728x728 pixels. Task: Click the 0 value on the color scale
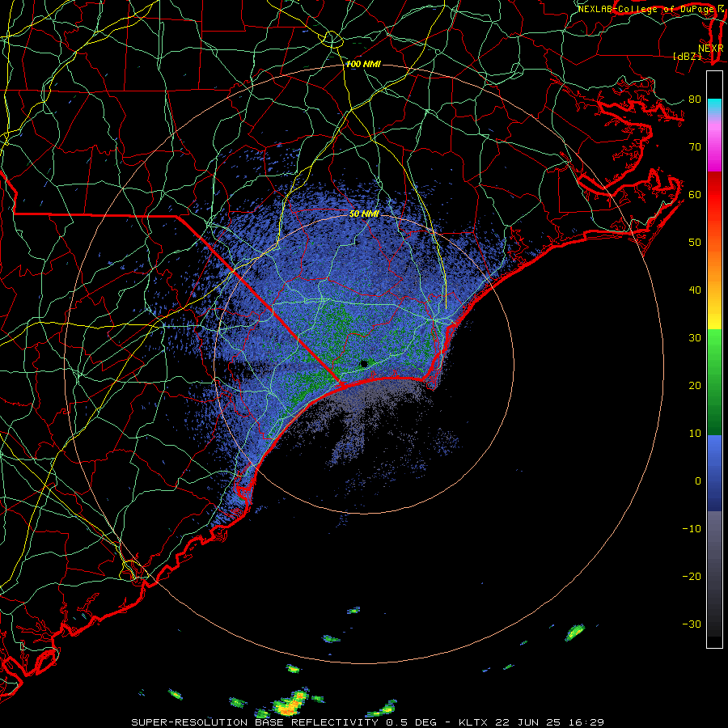(698, 481)
